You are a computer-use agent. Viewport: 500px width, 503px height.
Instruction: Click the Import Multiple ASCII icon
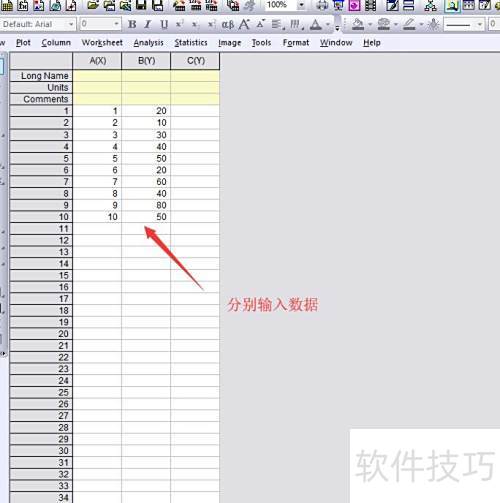pos(211,5)
